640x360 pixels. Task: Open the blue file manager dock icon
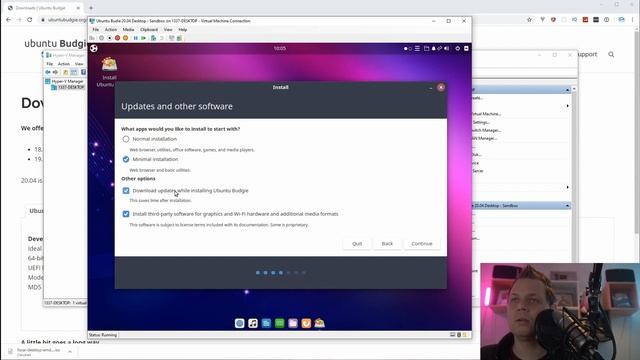[266, 323]
